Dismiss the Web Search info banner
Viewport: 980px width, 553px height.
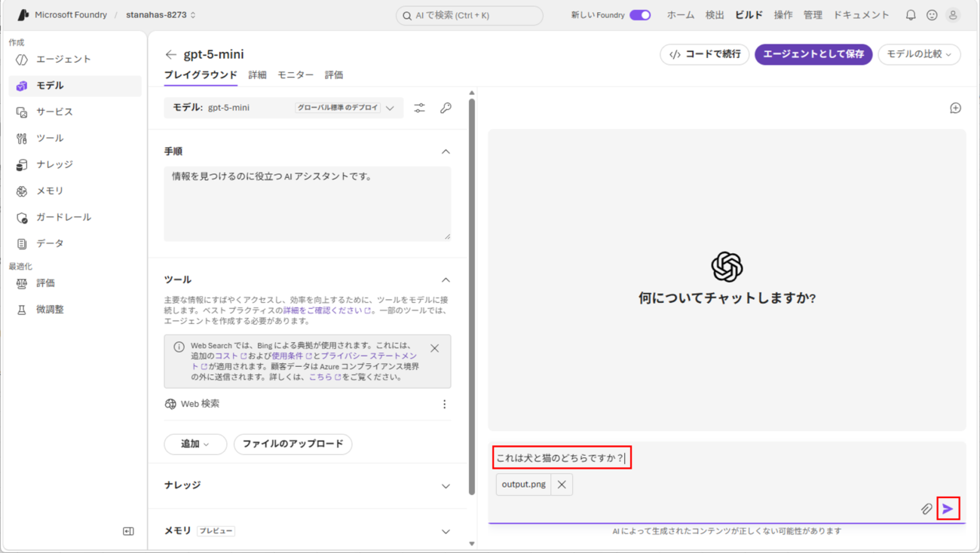click(x=434, y=349)
